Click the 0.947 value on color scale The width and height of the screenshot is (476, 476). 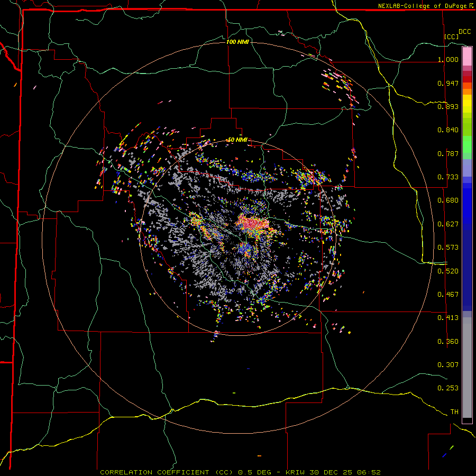tap(448, 83)
